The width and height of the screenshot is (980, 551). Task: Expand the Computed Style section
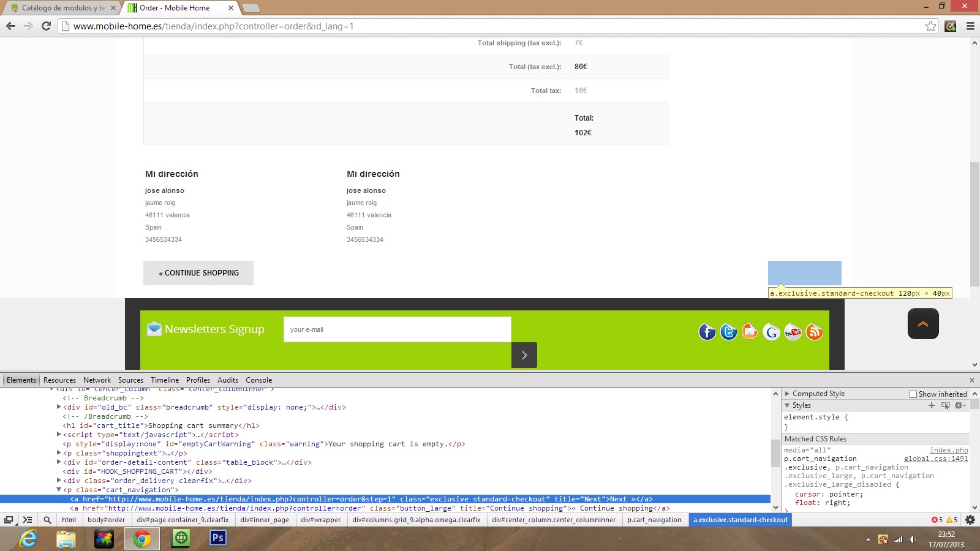coord(788,394)
